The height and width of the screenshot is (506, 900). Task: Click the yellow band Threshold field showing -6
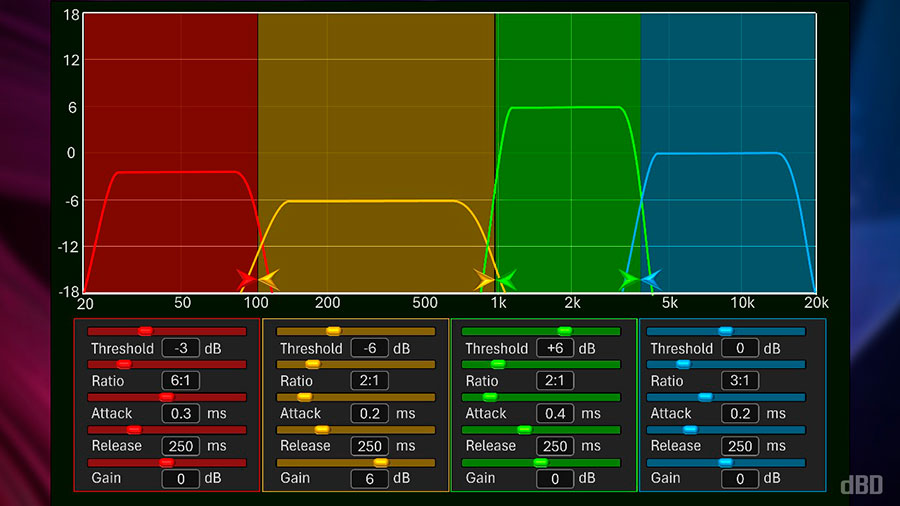370,348
